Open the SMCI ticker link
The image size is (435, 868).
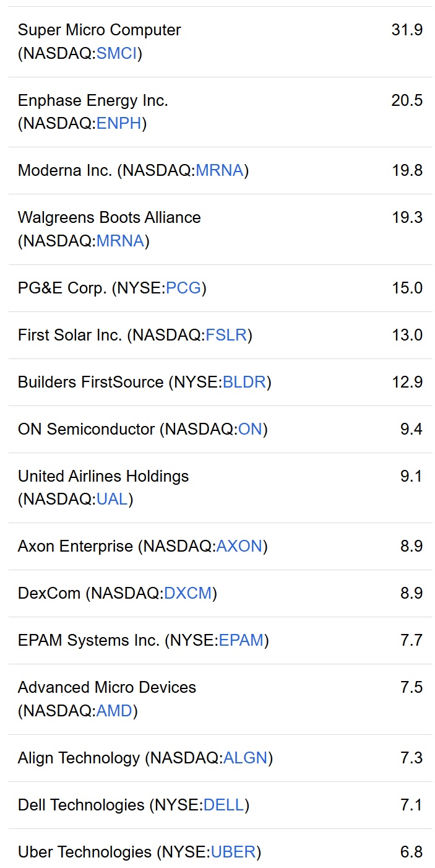[x=117, y=54]
